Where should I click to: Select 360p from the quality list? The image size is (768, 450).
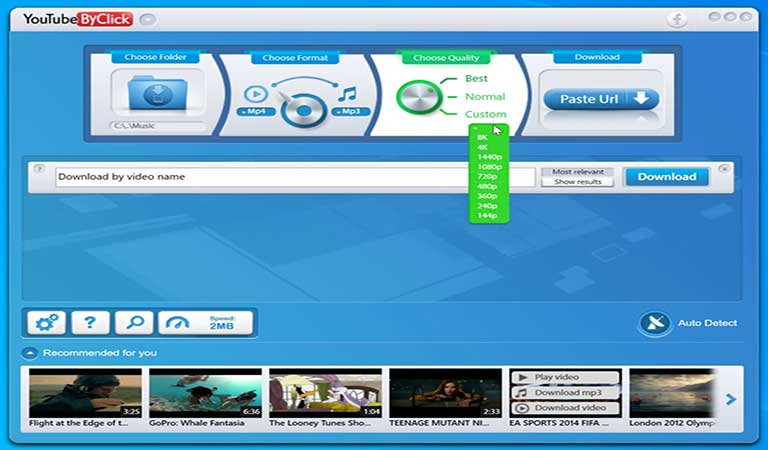click(487, 196)
